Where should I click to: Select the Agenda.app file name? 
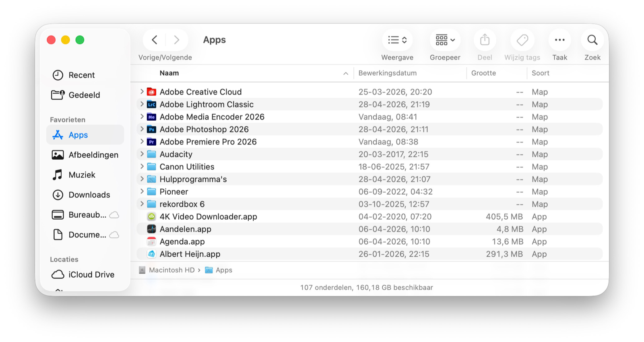(x=182, y=241)
